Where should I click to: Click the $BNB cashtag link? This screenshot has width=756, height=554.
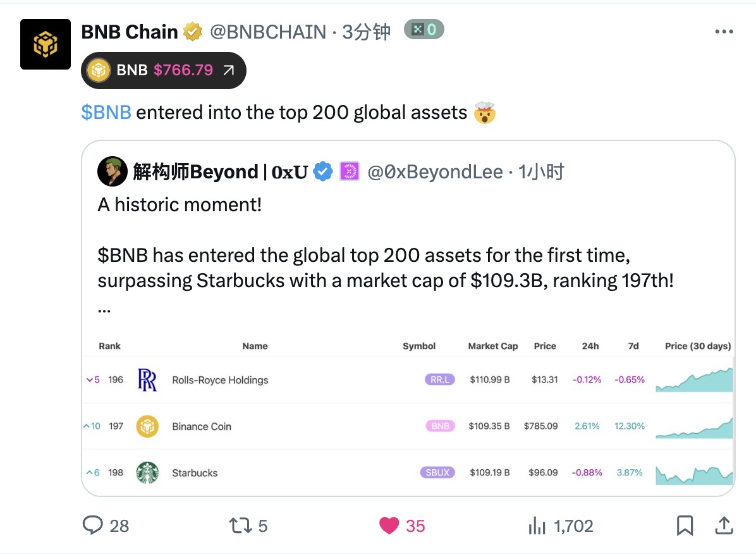pos(106,113)
